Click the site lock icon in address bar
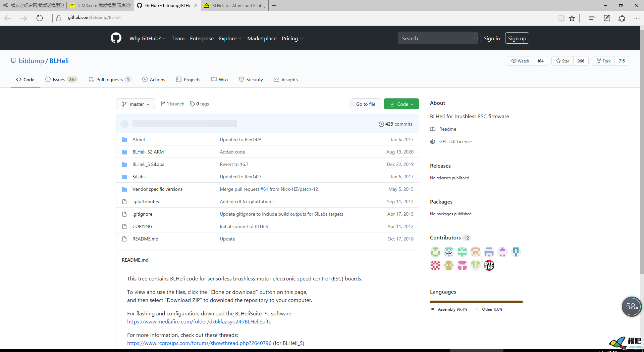The height and width of the screenshot is (352, 644). tap(59, 18)
